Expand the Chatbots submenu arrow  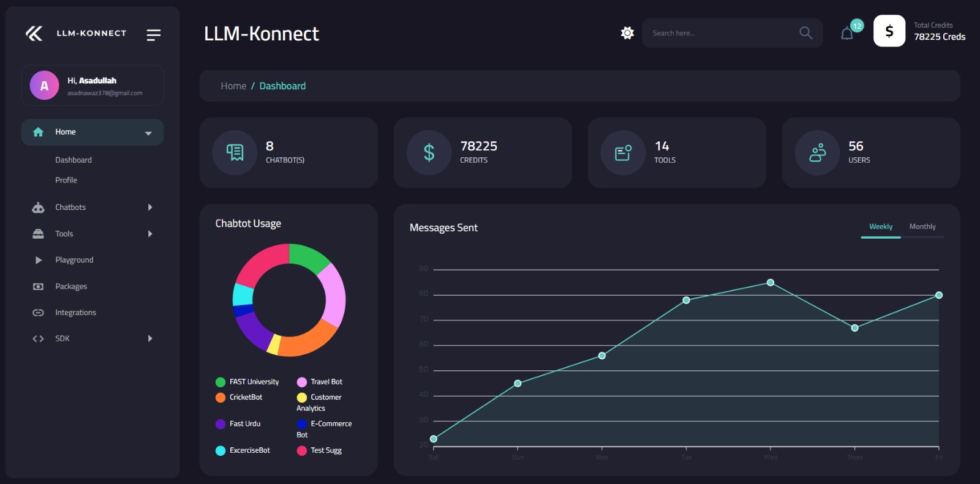(x=150, y=207)
